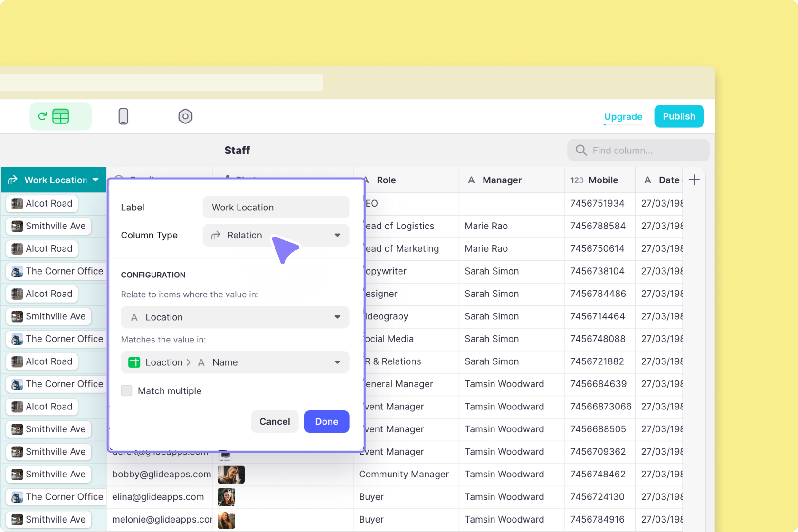The width and height of the screenshot is (798, 532).
Task: Click the add column plus icon
Action: [694, 180]
